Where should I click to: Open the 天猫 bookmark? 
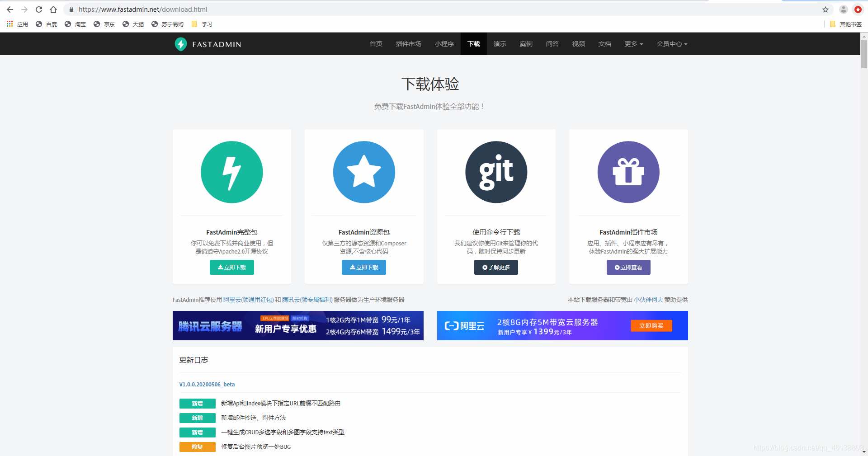[x=133, y=24]
